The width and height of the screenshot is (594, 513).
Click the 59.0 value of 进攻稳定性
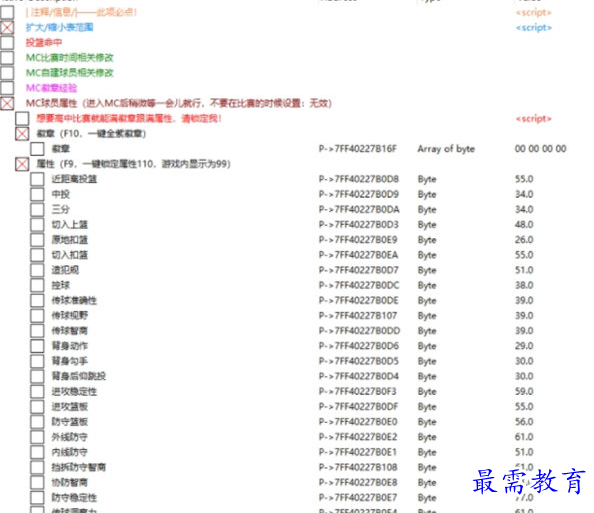524,391
